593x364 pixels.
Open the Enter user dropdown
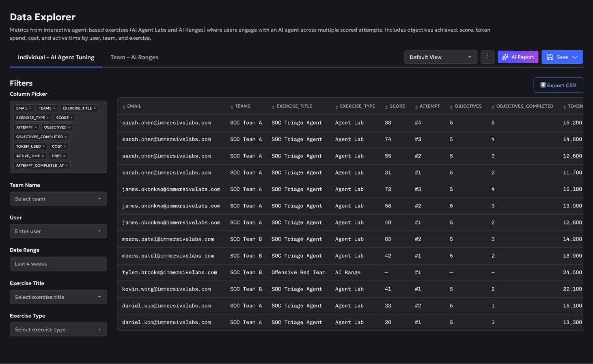58,231
